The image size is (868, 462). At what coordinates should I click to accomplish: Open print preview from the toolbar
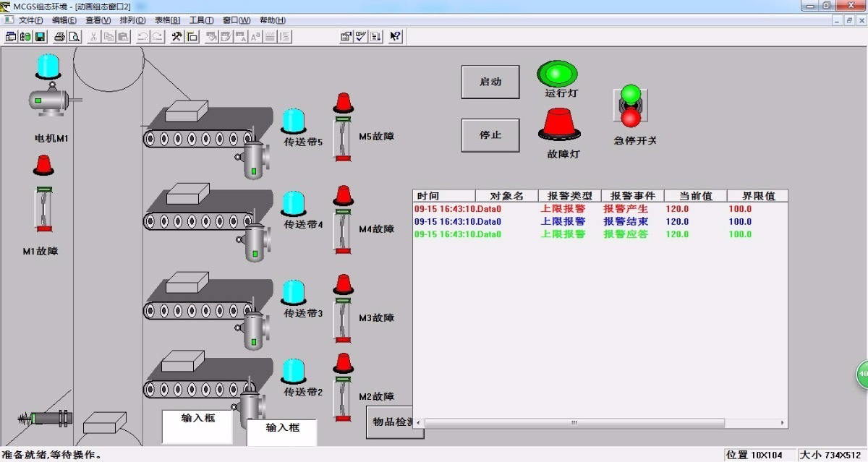(x=74, y=37)
